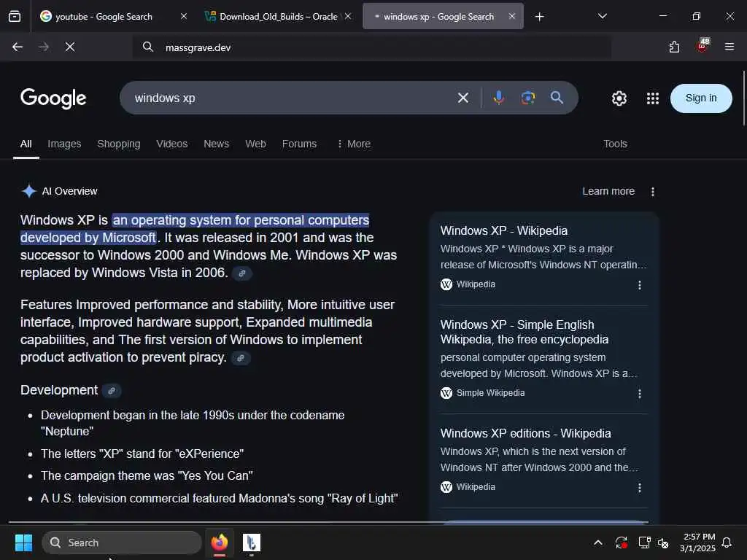Open Windows XP editions - Wikipedia result
The height and width of the screenshot is (560, 747).
[x=525, y=433]
